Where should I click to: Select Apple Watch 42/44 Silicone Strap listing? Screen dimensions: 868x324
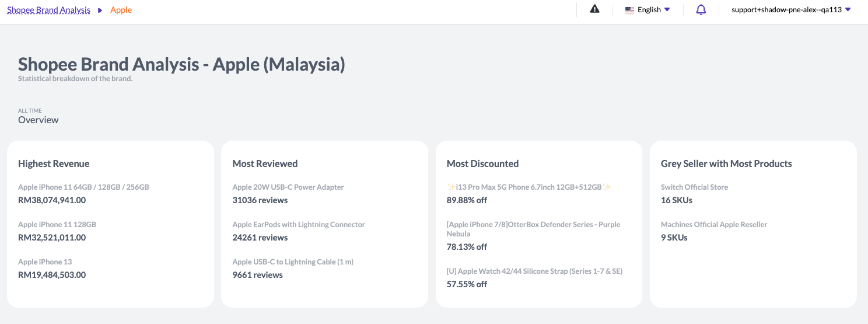pyautogui.click(x=535, y=271)
